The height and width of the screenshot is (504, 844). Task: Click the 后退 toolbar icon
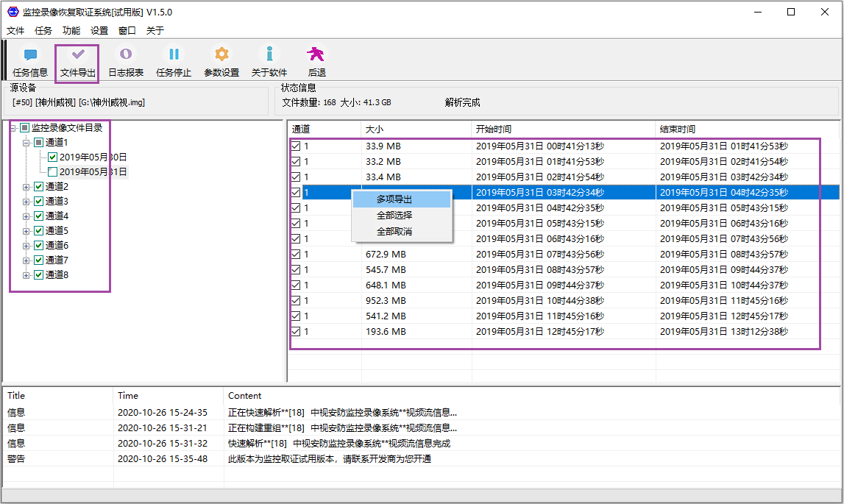tap(316, 55)
